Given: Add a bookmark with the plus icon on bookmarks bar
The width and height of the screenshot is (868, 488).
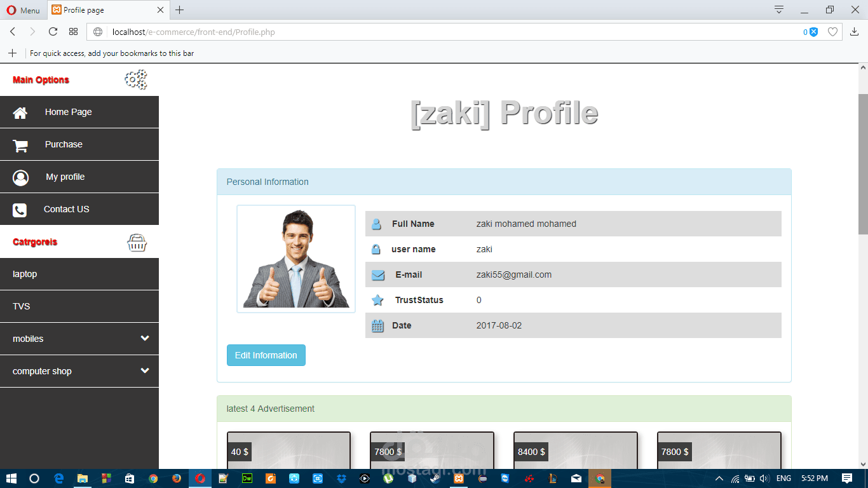Looking at the screenshot, I should click(12, 53).
